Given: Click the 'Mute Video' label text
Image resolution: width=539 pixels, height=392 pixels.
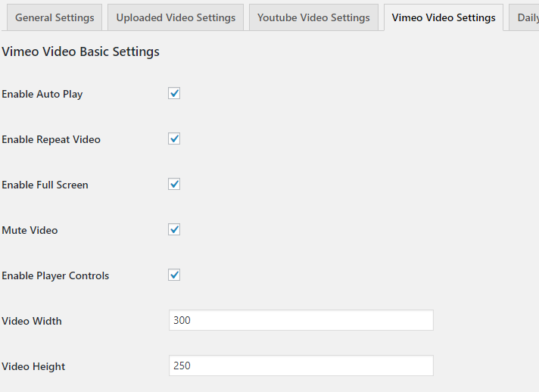Looking at the screenshot, I should click(30, 231).
